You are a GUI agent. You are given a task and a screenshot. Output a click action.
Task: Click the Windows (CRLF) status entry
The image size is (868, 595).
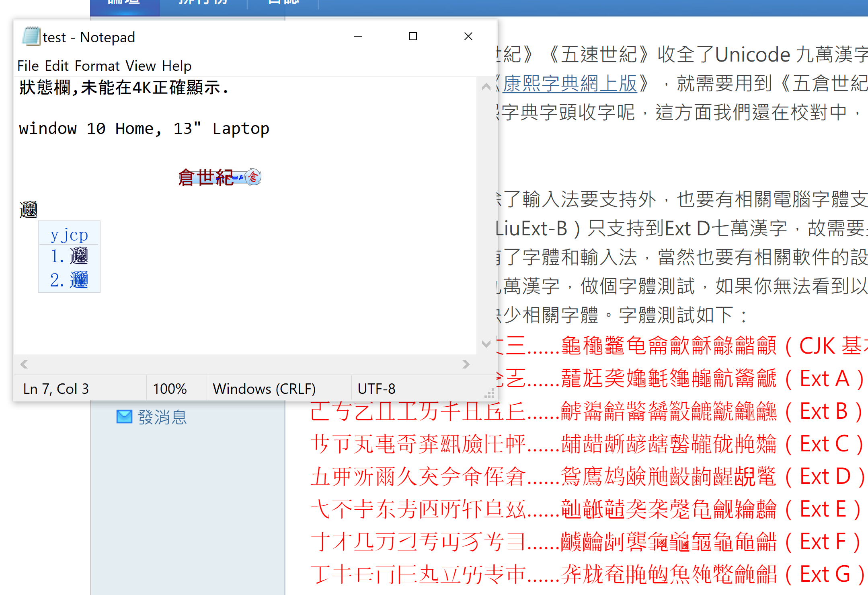pos(264,389)
